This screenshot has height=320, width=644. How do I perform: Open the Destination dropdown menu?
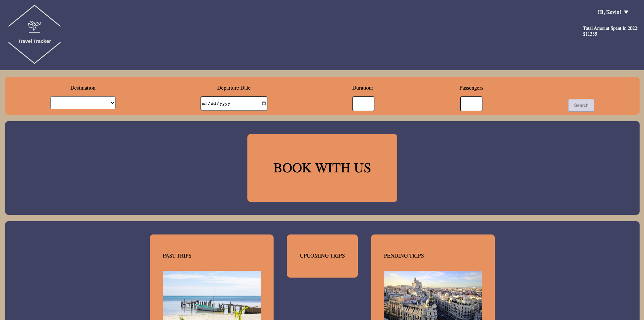[x=83, y=102]
